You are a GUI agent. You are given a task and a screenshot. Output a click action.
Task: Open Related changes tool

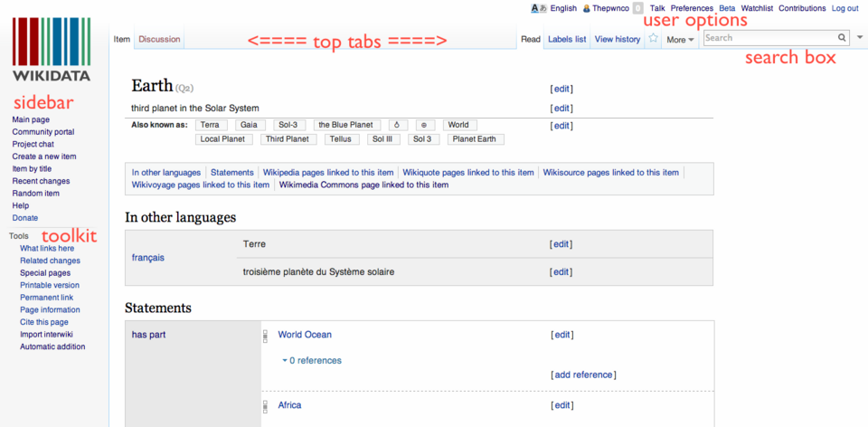50,261
